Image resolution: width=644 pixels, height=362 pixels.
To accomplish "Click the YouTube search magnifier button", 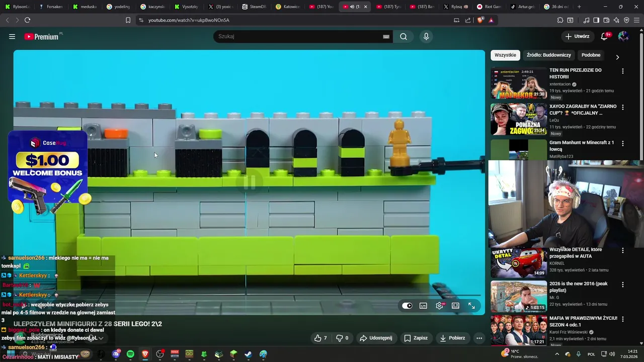I will tap(404, 37).
